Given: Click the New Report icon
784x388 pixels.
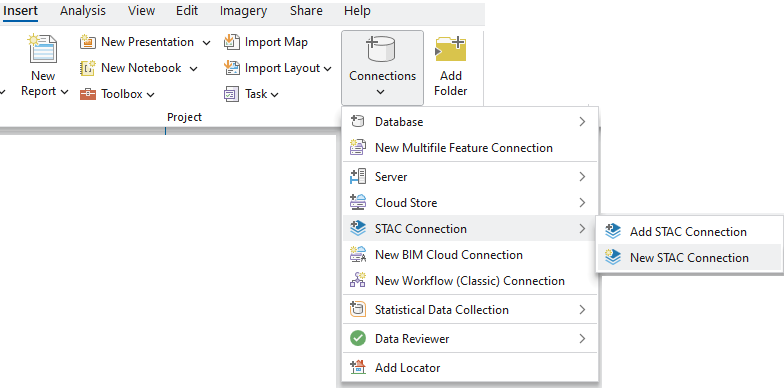Looking at the screenshot, I should click(42, 48).
